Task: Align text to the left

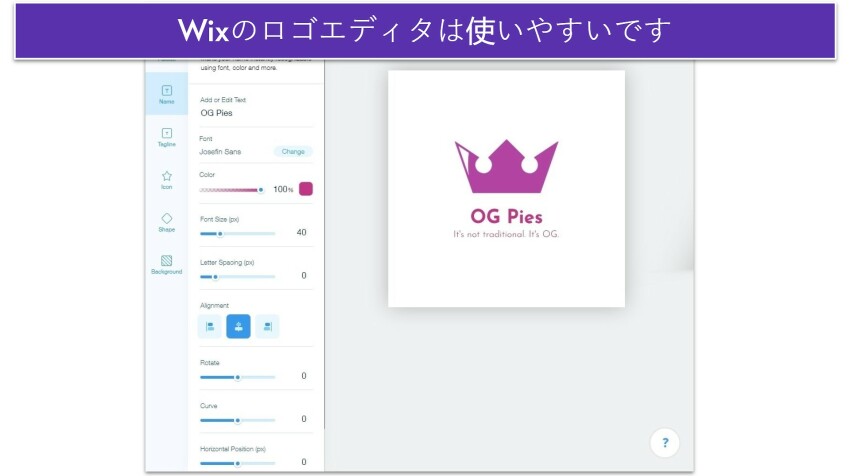Action: pyautogui.click(x=210, y=326)
